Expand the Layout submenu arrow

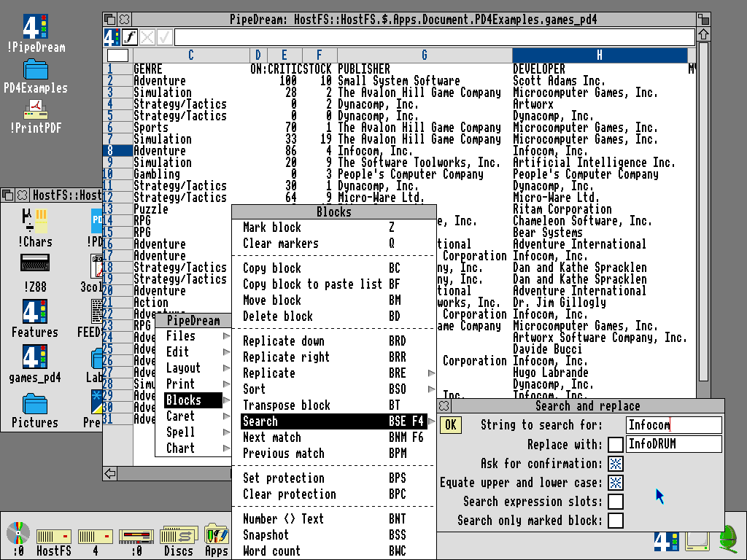pos(226,368)
